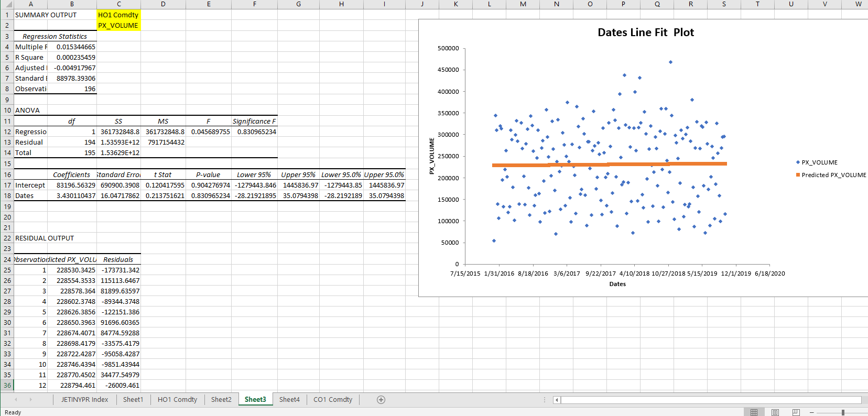The width and height of the screenshot is (868, 416).
Task: Select column B header
Action: [x=72, y=4]
